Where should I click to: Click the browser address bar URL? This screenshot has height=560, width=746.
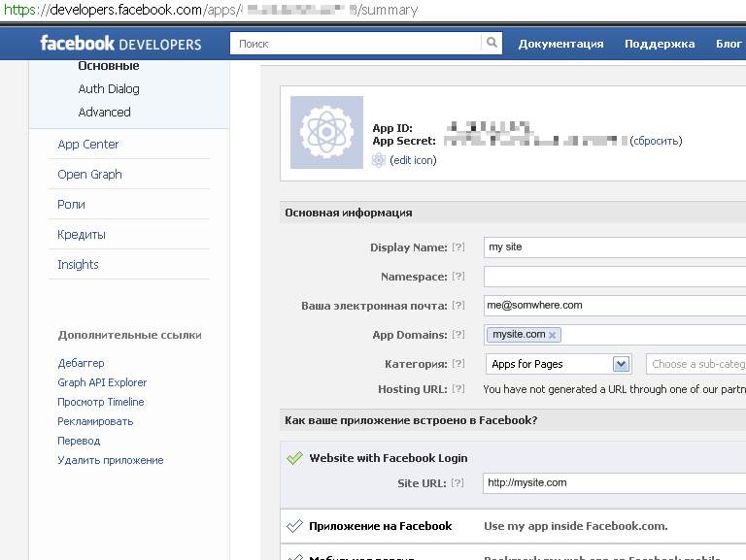(x=211, y=10)
